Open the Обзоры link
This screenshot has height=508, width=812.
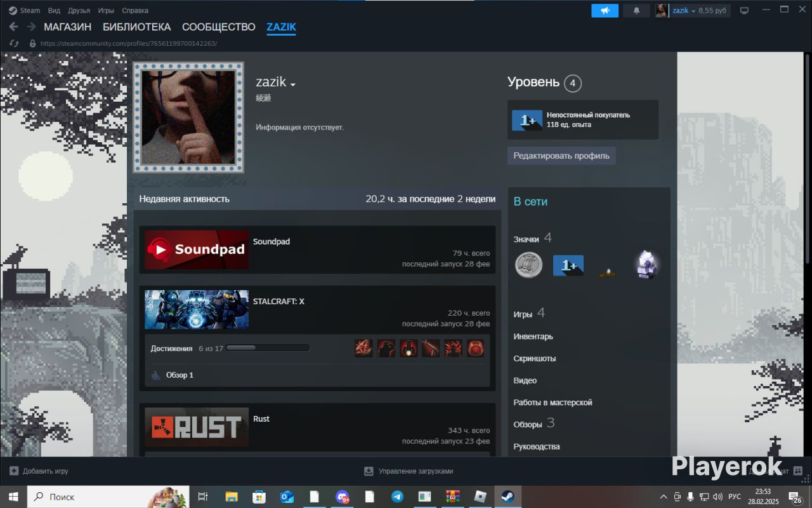tap(528, 424)
